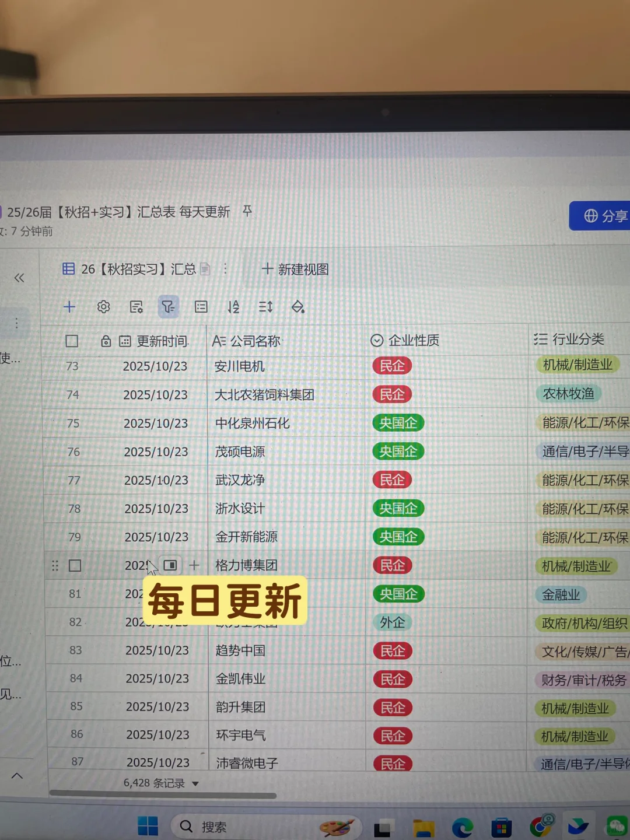Viewport: 630px width, 840px height.
Task: Check the checkbox on row 80 格力博集团
Action: (x=75, y=565)
